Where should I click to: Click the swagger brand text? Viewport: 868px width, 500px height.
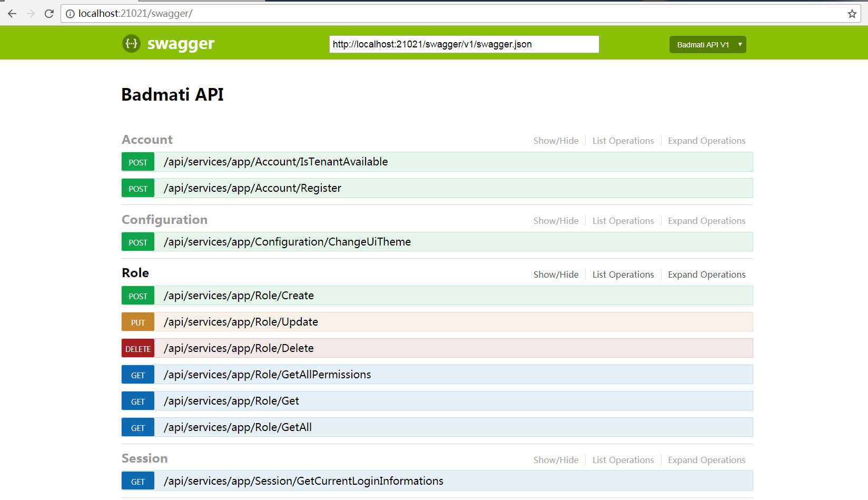tap(181, 44)
